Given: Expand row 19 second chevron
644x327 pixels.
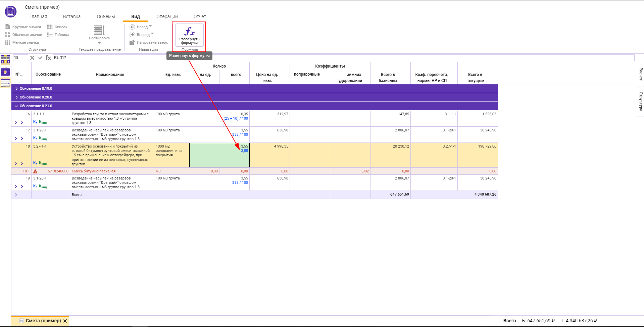Looking at the screenshot, I should pyautogui.click(x=22, y=187).
